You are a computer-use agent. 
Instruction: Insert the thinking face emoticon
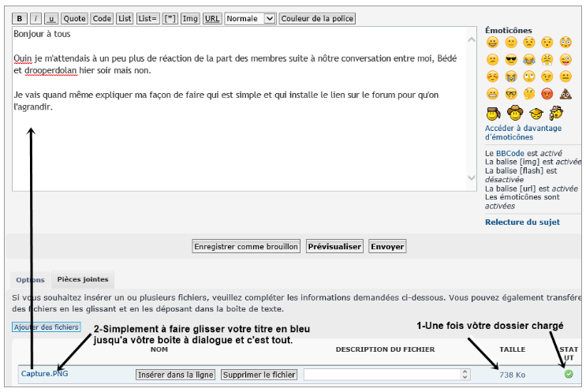(529, 94)
